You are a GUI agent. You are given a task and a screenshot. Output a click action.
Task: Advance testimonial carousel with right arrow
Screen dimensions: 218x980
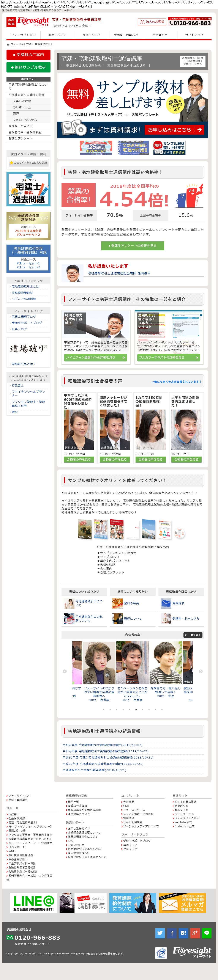(x=201, y=671)
